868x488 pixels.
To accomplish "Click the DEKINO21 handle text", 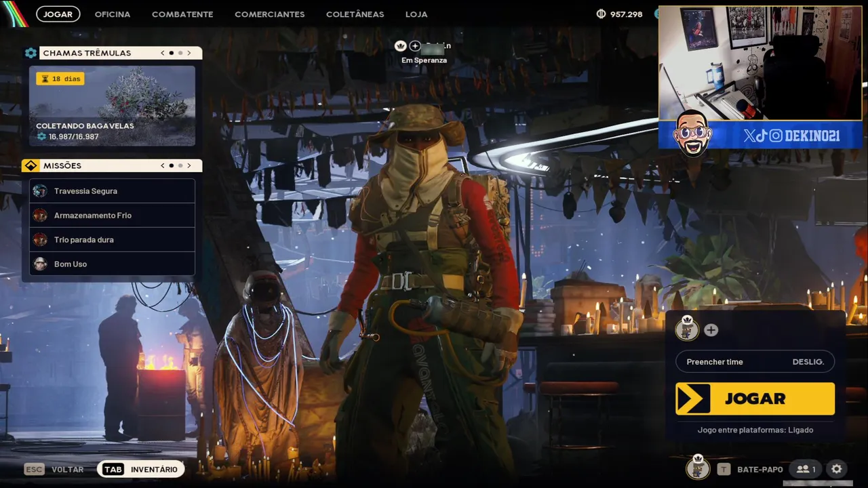I will [812, 136].
